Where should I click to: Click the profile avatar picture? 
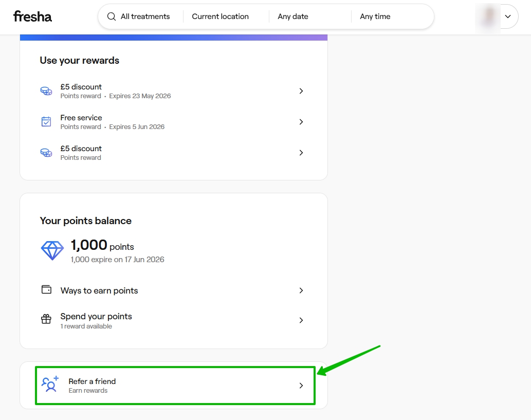(488, 16)
